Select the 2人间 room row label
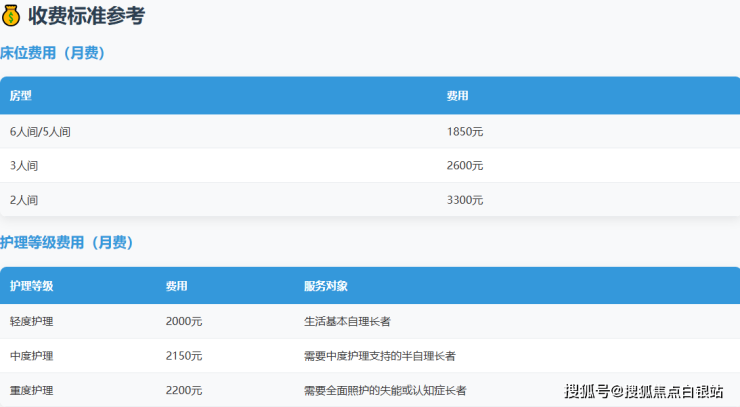 tap(24, 200)
